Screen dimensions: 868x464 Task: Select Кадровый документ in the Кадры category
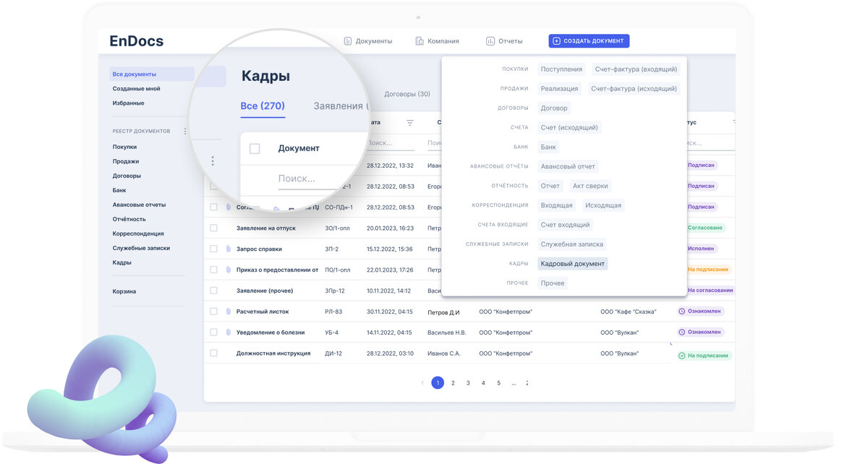[571, 263]
